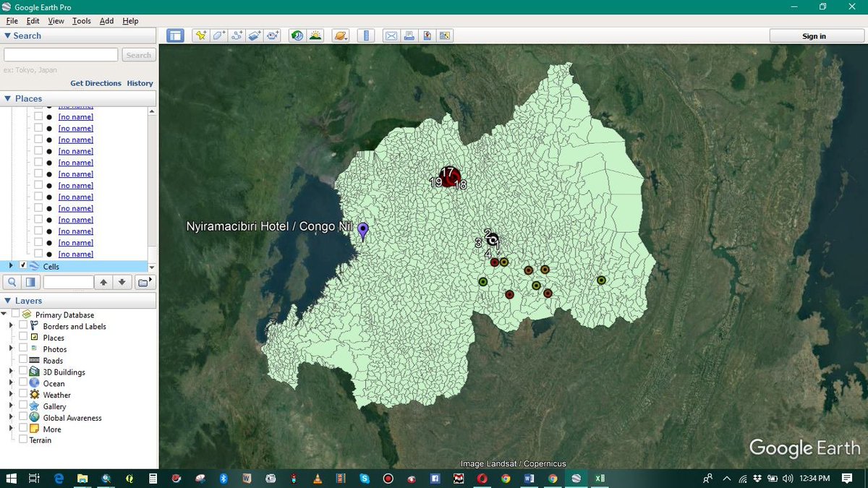Collapse the Primary Database tree
The width and height of the screenshot is (868, 488).
[4, 314]
